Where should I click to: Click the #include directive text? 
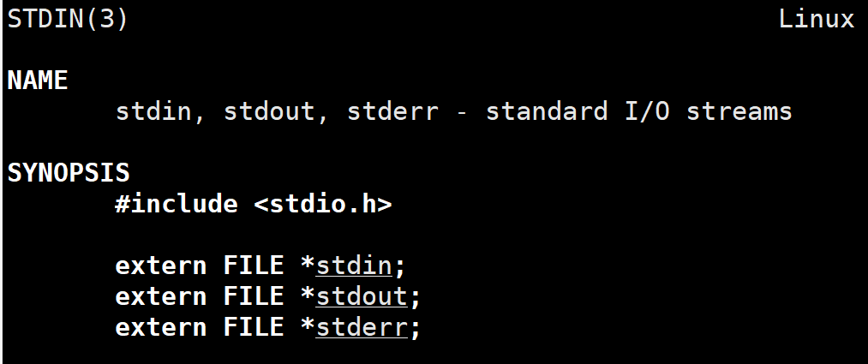coord(177,204)
